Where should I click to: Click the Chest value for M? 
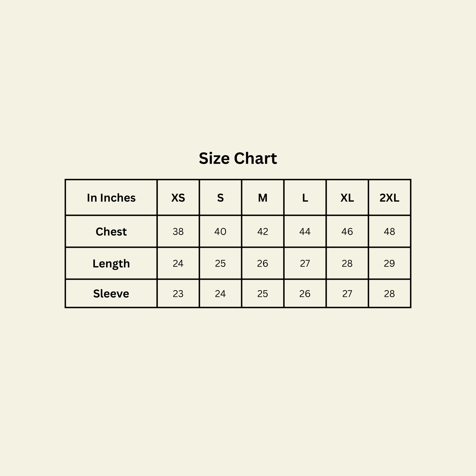pyautogui.click(x=263, y=232)
